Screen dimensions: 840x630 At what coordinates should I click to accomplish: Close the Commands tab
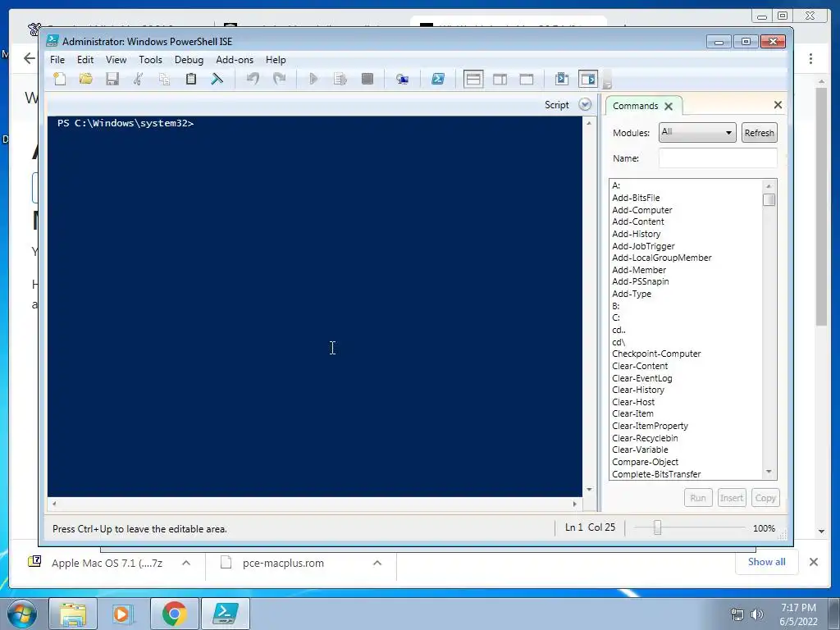click(669, 106)
